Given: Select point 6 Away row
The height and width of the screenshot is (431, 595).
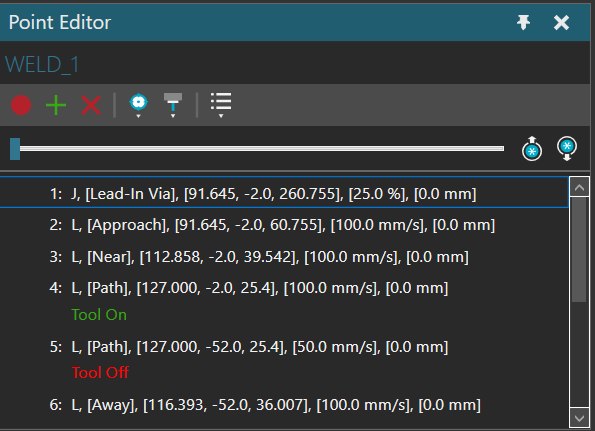Looking at the screenshot, I should pyautogui.click(x=284, y=405).
